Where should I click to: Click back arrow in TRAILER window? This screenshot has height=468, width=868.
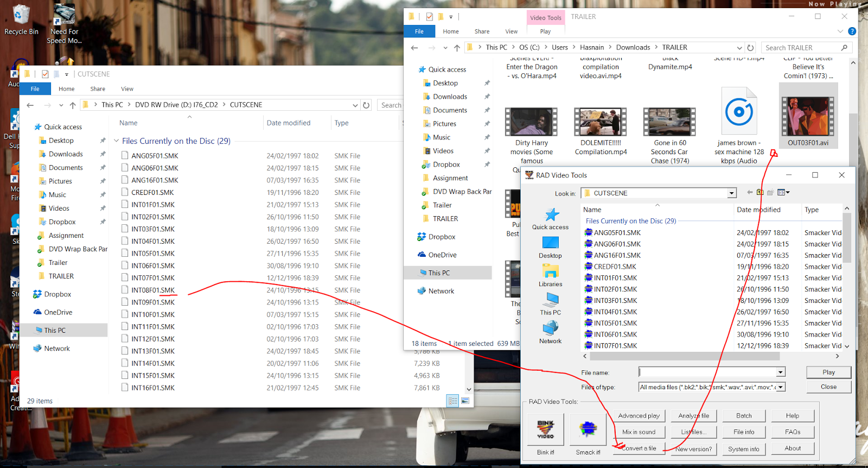(414, 48)
